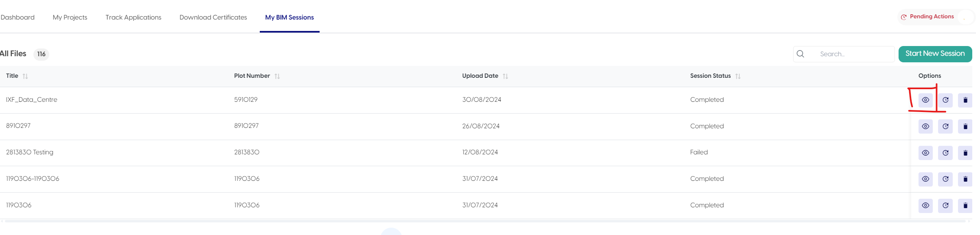Click the Start New Session button
Image resolution: width=980 pixels, height=235 pixels.
[935, 54]
